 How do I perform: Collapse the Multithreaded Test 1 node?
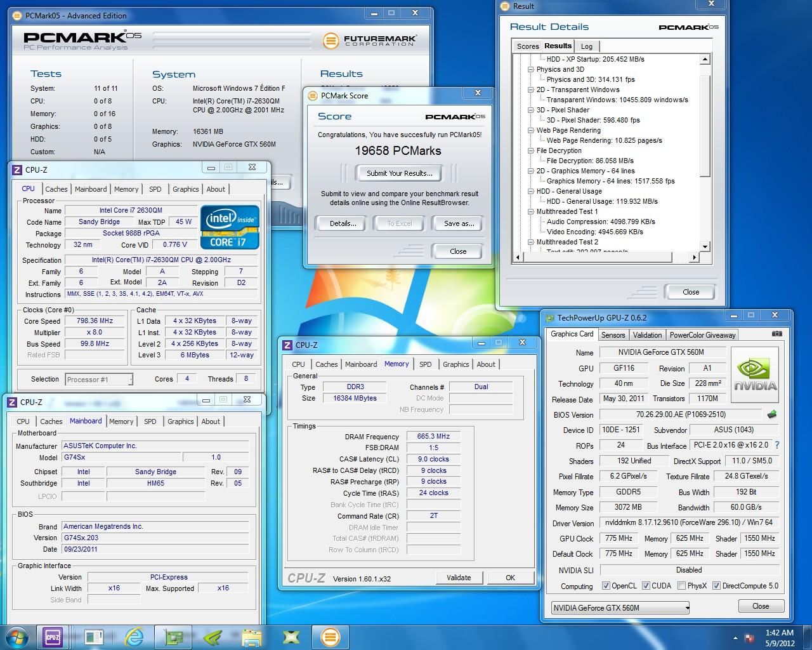531,211
